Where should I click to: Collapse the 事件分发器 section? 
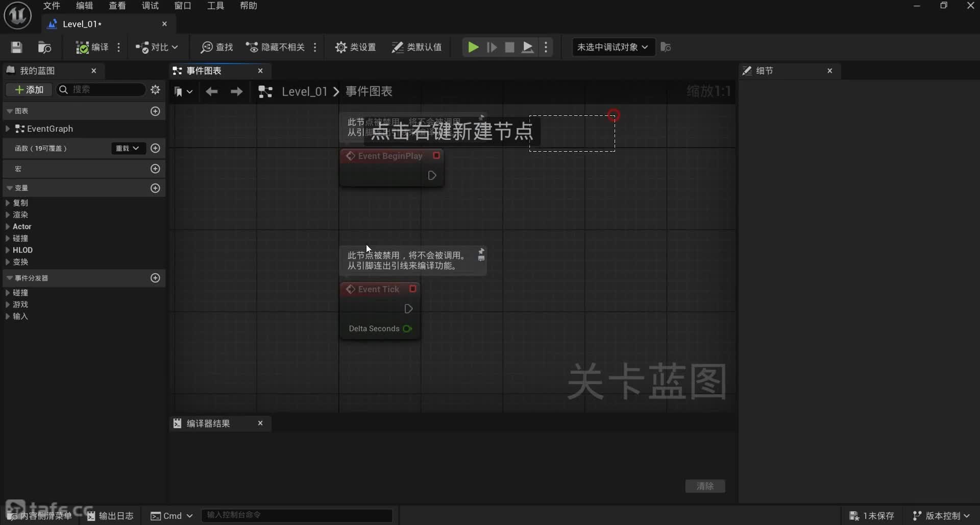pyautogui.click(x=10, y=278)
